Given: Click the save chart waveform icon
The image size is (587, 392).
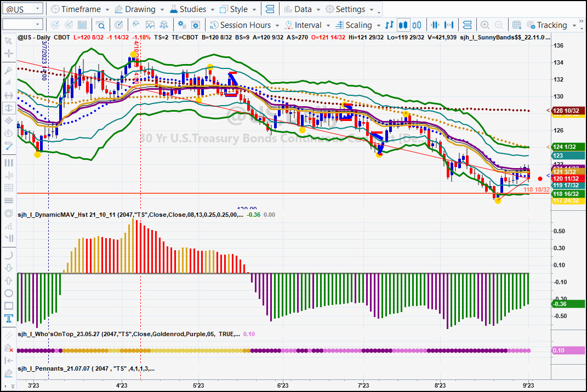Looking at the screenshot, I should [x=150, y=25].
